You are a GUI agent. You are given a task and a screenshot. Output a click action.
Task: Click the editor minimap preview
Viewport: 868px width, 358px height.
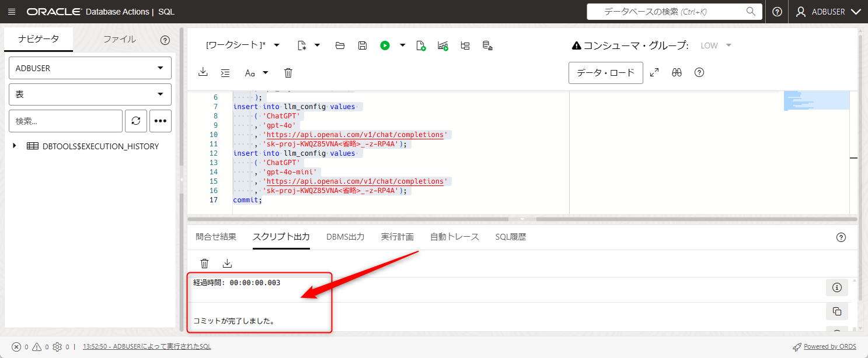coord(816,100)
